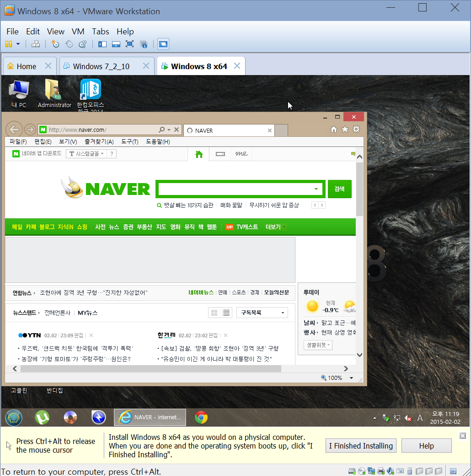This screenshot has width=471, height=476.
Task: Open the power options dropdown arrow
Action: point(18,44)
